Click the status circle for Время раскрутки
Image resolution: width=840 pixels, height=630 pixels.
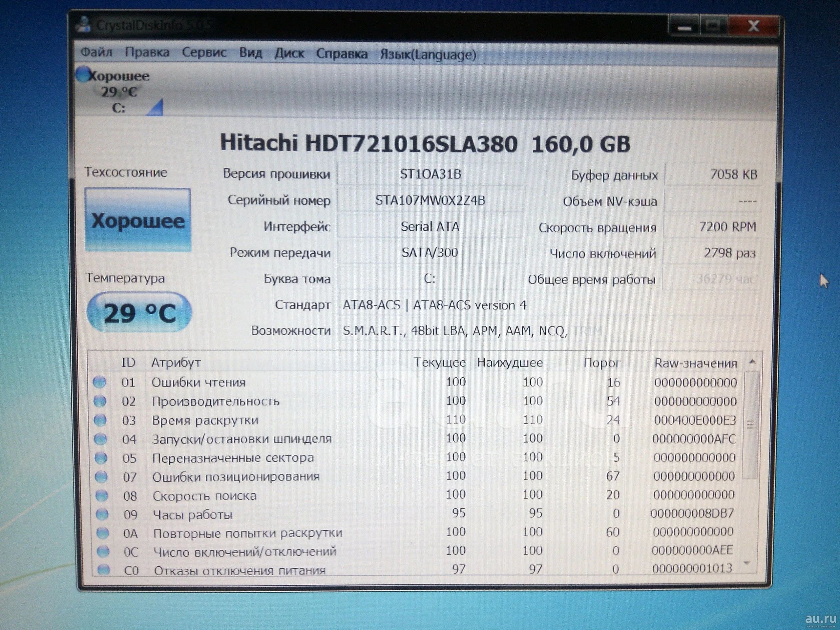tap(100, 420)
